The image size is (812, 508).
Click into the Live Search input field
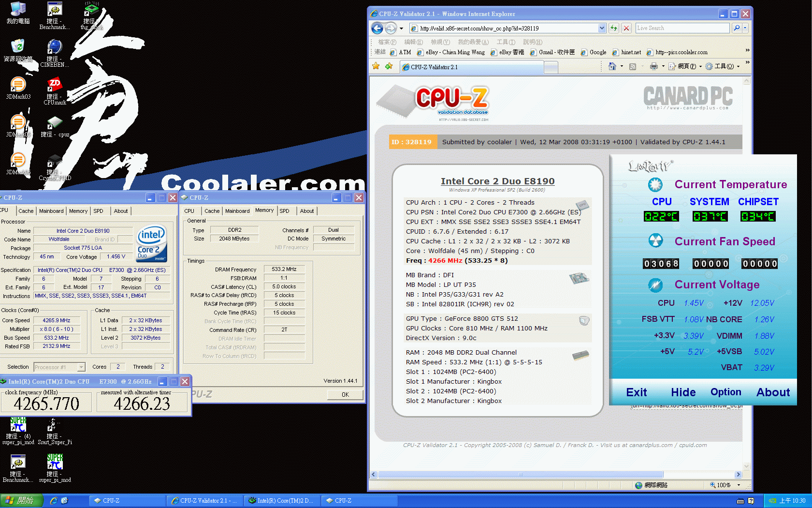click(682, 28)
